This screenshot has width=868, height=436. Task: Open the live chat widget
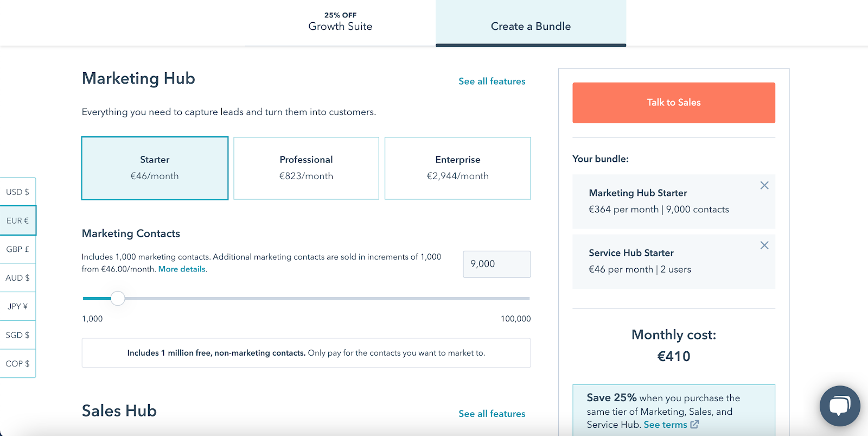(839, 406)
